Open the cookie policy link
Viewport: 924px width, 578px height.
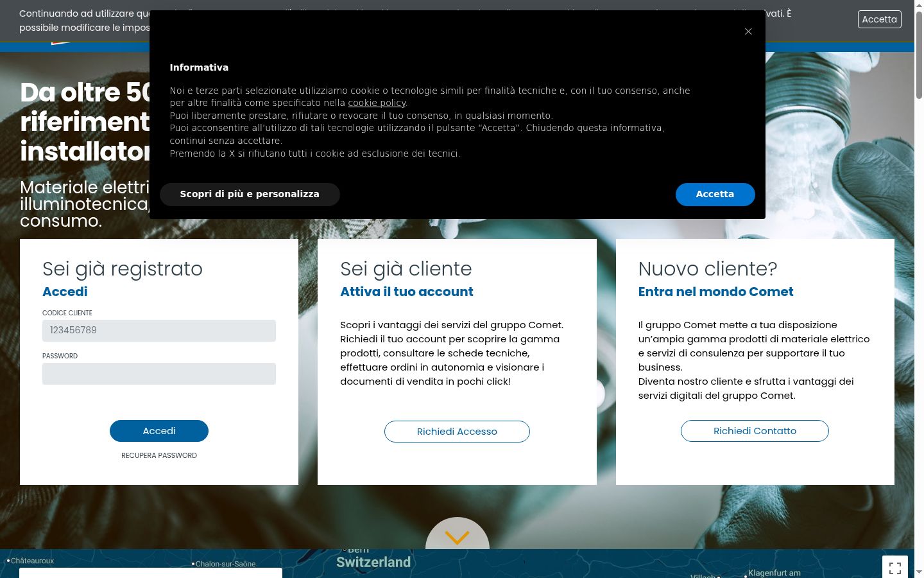pos(377,103)
